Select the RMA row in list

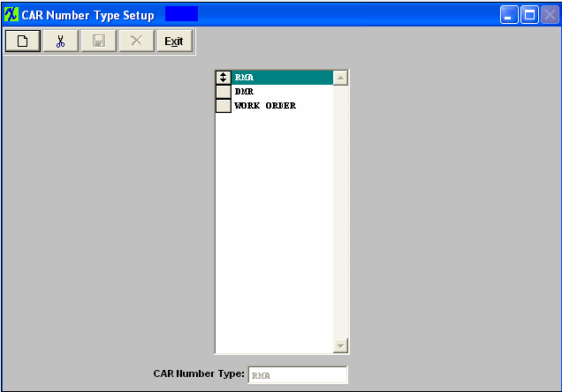(282, 78)
